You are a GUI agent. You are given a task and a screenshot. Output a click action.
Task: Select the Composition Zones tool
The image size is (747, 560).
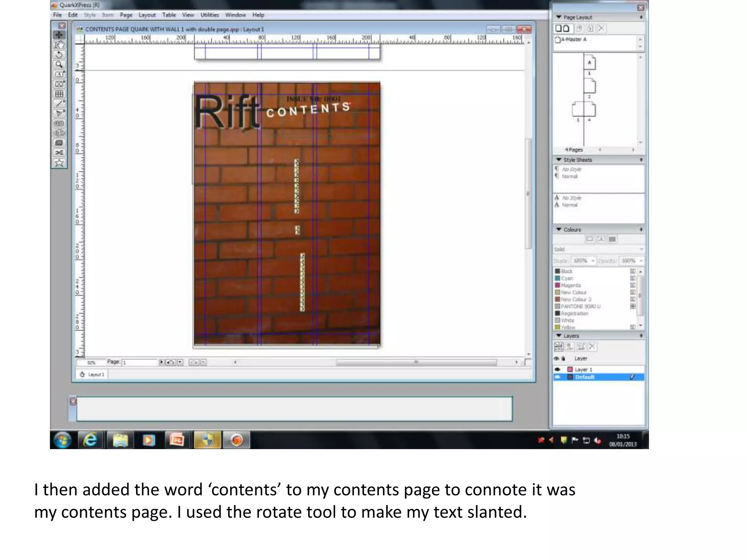click(x=59, y=143)
